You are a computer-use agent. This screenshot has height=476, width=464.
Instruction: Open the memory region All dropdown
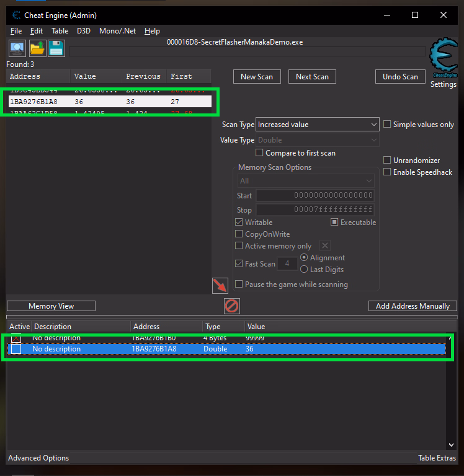click(306, 181)
